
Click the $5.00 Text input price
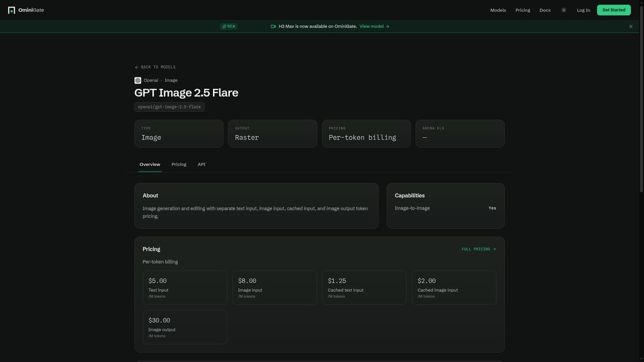click(185, 288)
